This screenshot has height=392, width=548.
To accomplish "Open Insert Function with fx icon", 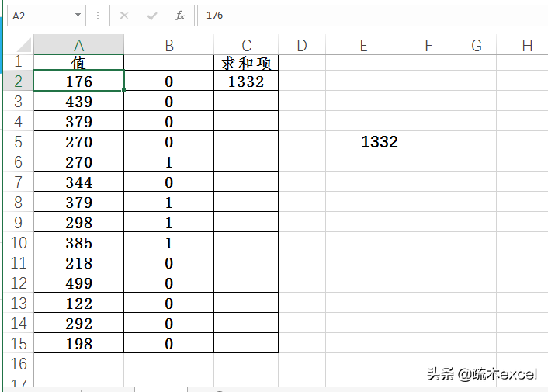I will (180, 16).
